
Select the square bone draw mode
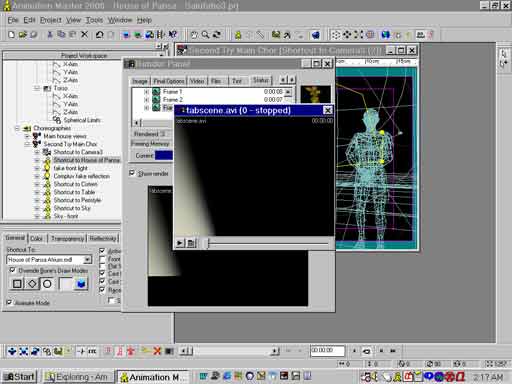[17, 284]
